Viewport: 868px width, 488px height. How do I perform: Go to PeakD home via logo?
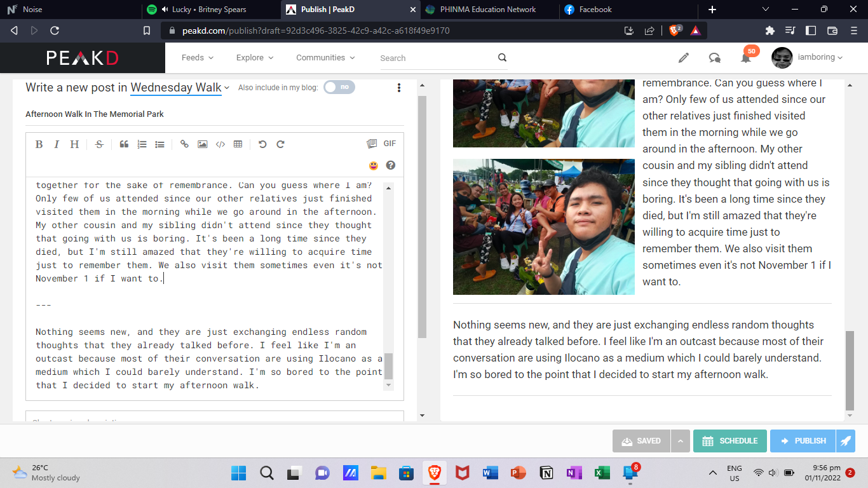pos(83,58)
